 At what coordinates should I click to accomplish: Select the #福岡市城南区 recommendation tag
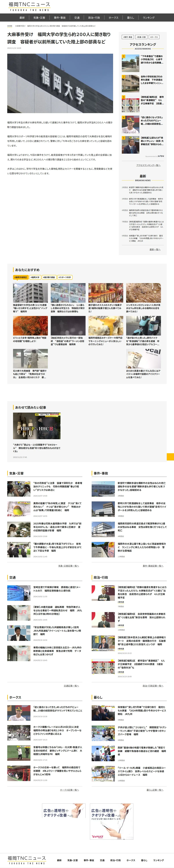[x=21, y=277]
